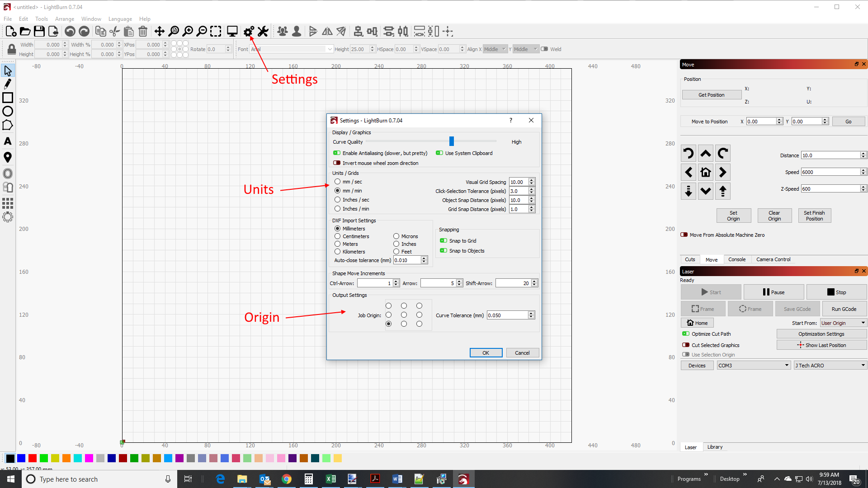
Task: Switch to the Console tab
Action: 737,259
